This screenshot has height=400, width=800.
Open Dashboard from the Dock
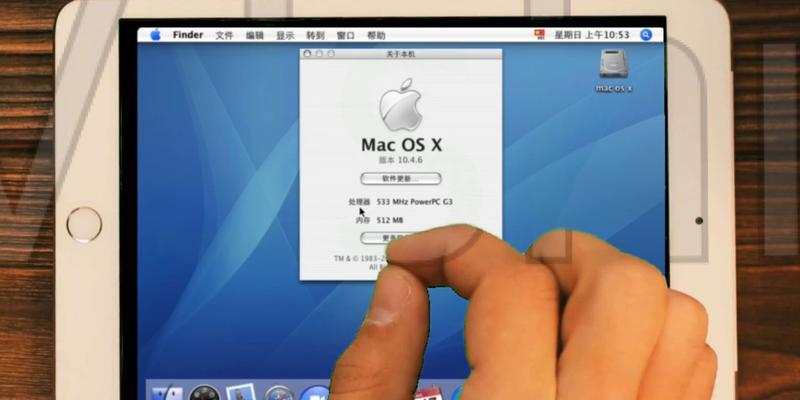(205, 393)
